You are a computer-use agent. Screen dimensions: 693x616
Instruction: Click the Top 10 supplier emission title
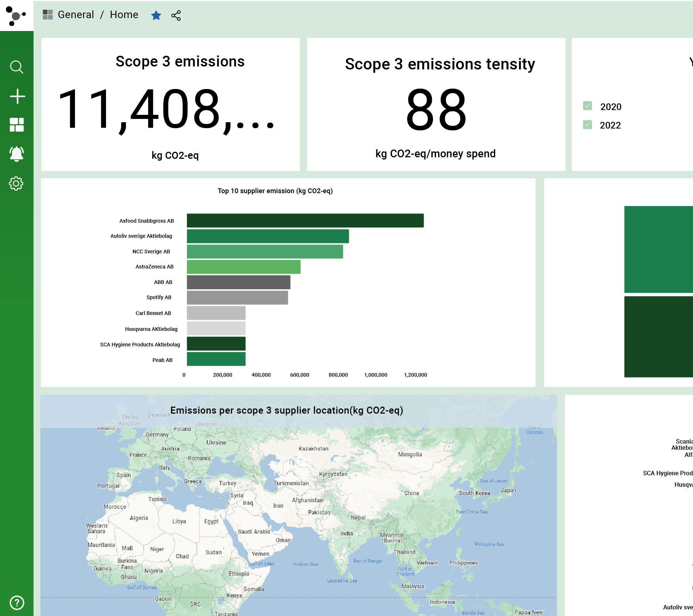click(275, 191)
